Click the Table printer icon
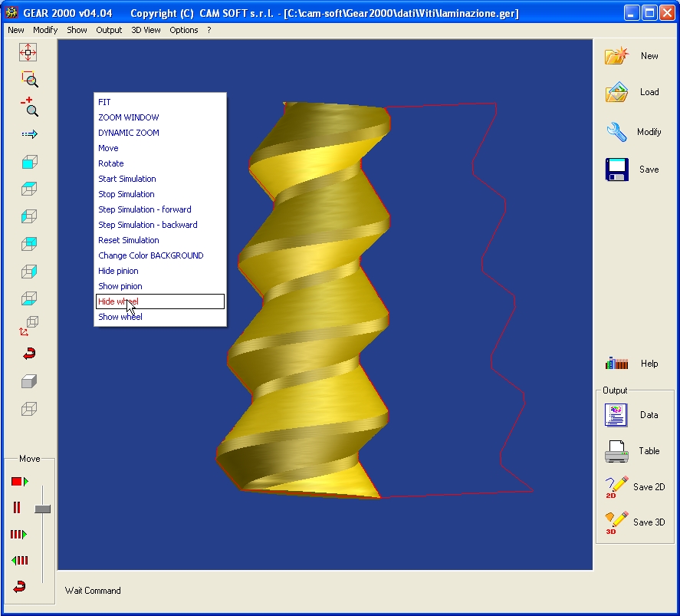Viewport: 680px width, 616px height. coord(616,451)
